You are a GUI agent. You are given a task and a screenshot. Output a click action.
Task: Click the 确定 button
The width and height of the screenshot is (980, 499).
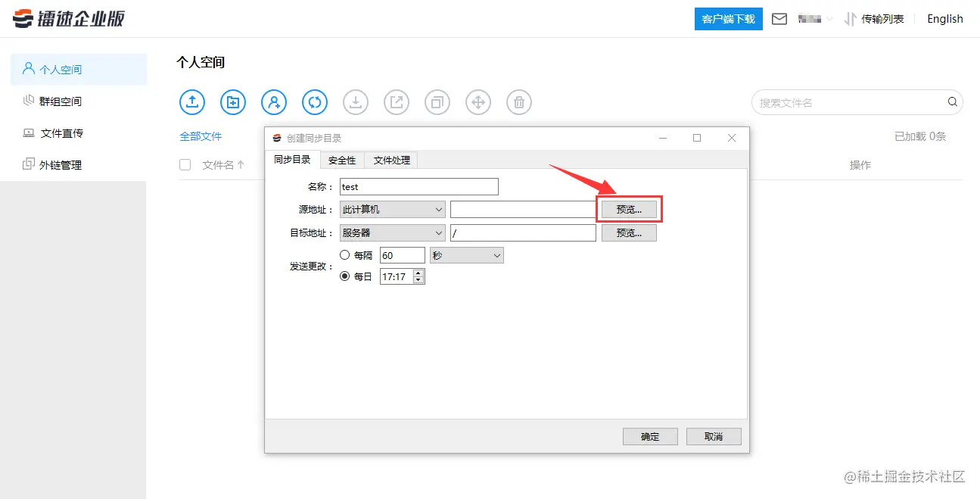(650, 436)
